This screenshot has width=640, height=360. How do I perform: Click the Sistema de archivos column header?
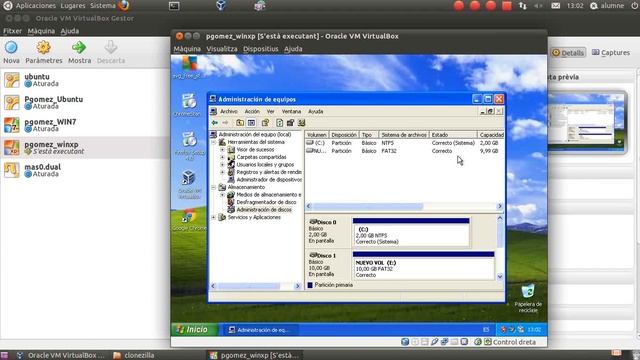(x=404, y=135)
